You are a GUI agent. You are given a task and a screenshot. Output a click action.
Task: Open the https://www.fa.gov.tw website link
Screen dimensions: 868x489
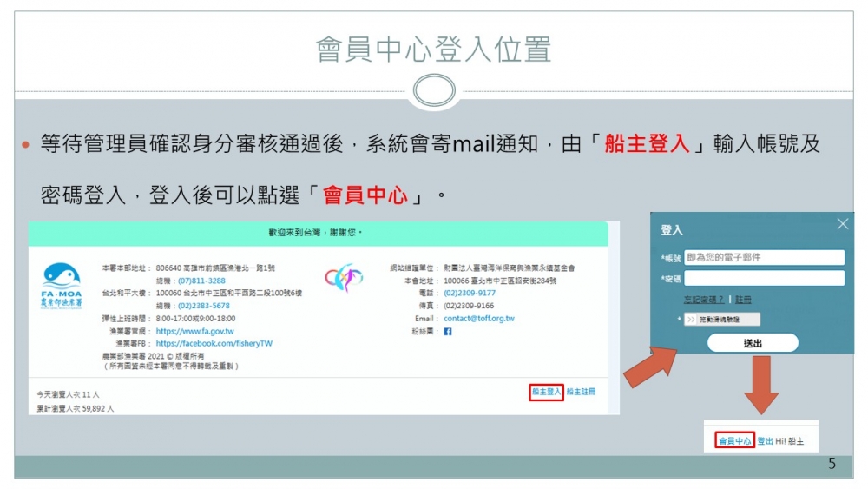point(195,331)
